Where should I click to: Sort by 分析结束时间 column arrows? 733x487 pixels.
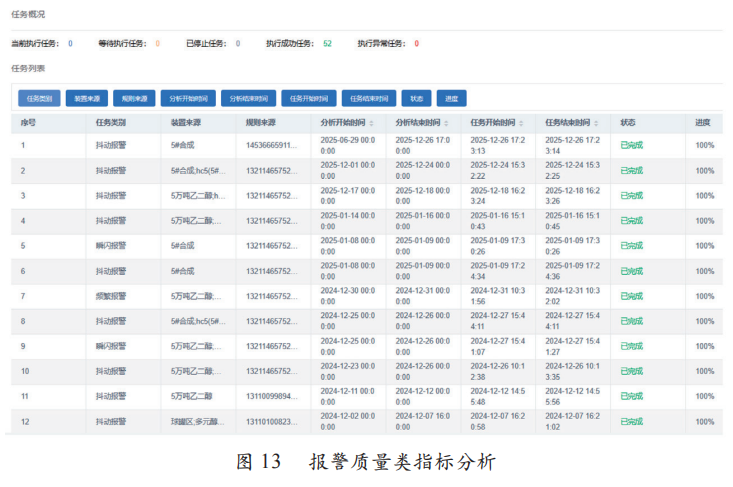pos(446,123)
